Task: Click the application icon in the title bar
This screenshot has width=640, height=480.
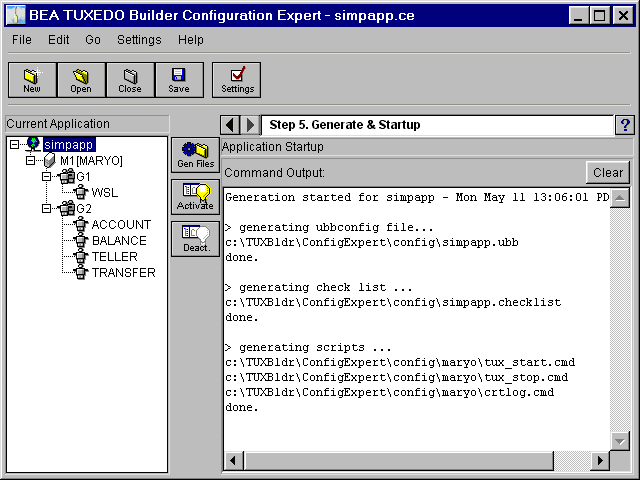Action: tap(16, 16)
